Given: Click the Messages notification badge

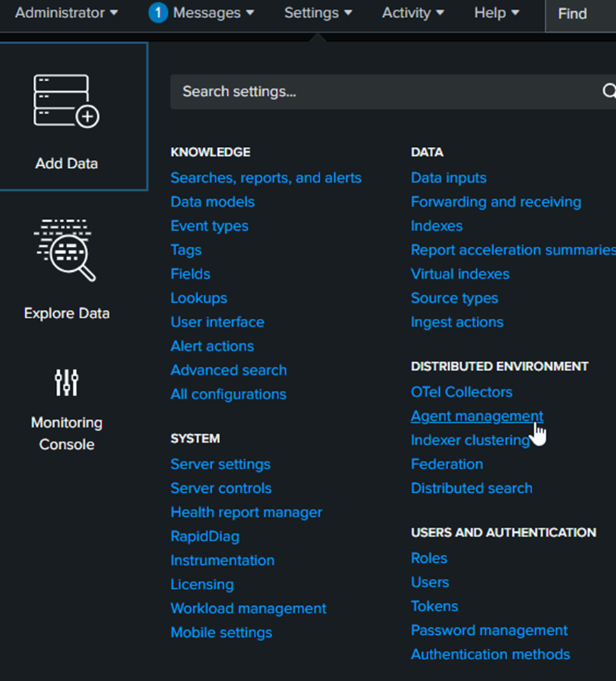Looking at the screenshot, I should [x=158, y=13].
